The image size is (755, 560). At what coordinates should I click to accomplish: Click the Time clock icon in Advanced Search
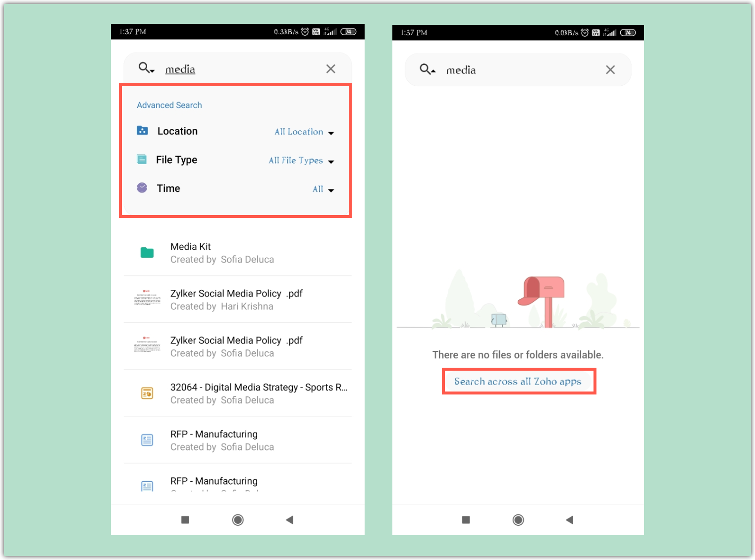tap(142, 188)
